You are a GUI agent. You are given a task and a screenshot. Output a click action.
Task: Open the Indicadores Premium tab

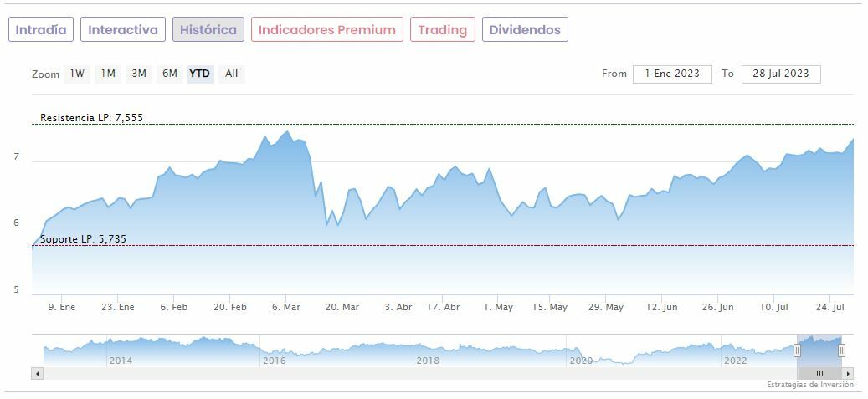pyautogui.click(x=326, y=29)
